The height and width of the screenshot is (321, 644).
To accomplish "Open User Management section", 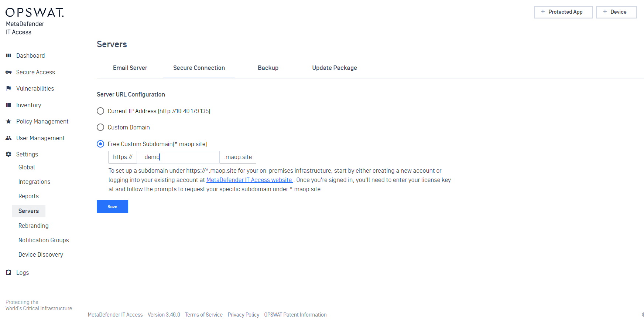I will [40, 138].
